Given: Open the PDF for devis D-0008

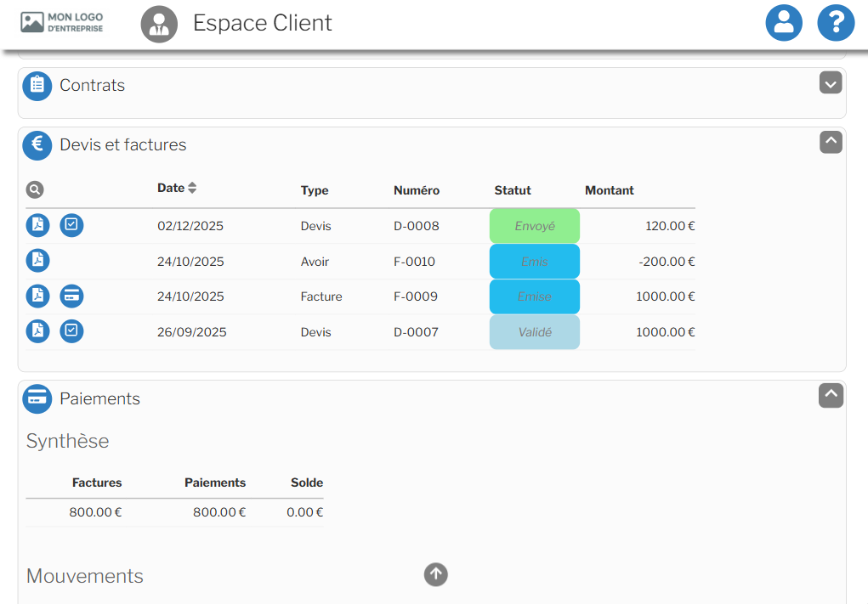Looking at the screenshot, I should pyautogui.click(x=37, y=225).
